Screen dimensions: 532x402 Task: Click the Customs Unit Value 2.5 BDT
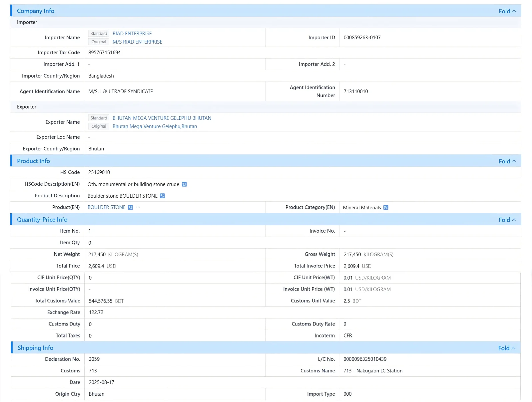pyautogui.click(x=352, y=301)
